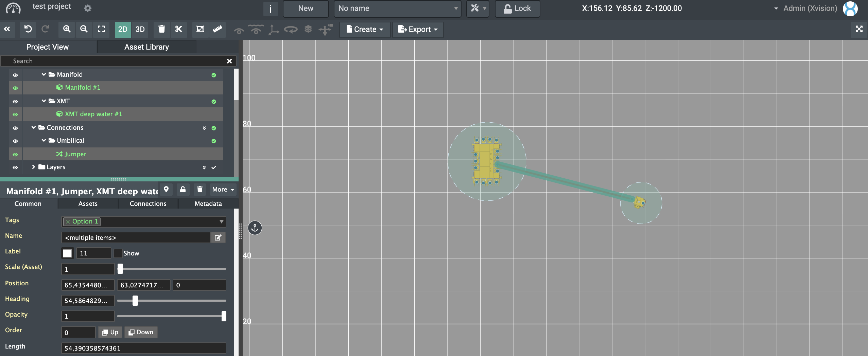Select the scissors cut tool
The height and width of the screenshot is (356, 868).
point(179,29)
